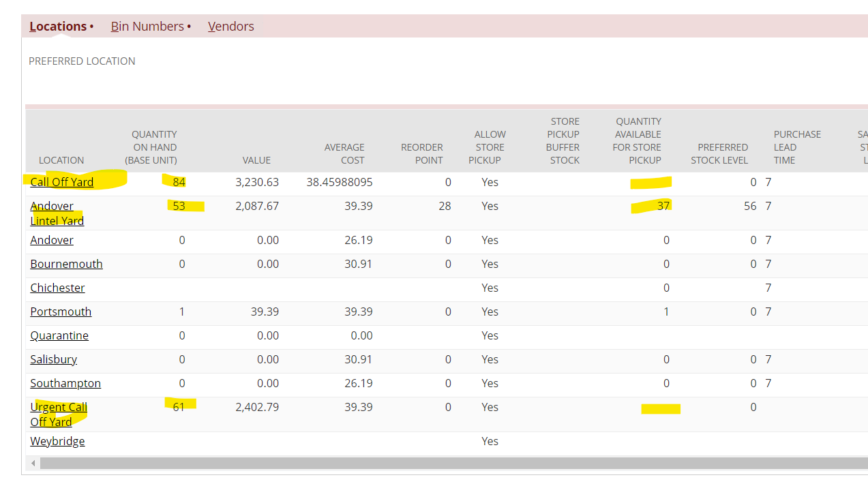Open the Vendors tab
This screenshot has height=484, width=868.
coord(231,27)
